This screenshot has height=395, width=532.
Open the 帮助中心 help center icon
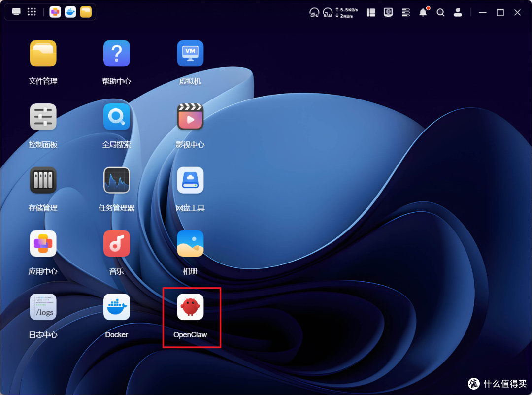tap(117, 53)
